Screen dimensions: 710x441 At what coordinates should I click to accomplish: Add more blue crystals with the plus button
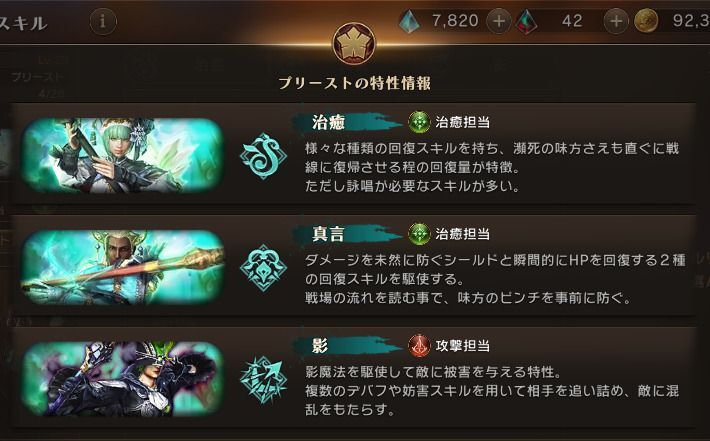click(x=499, y=21)
